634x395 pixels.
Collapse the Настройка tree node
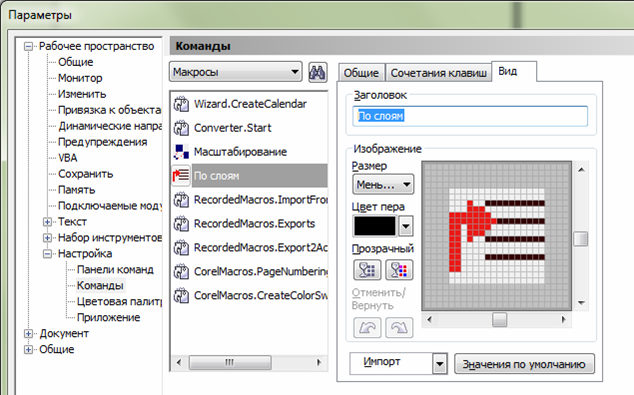47,253
